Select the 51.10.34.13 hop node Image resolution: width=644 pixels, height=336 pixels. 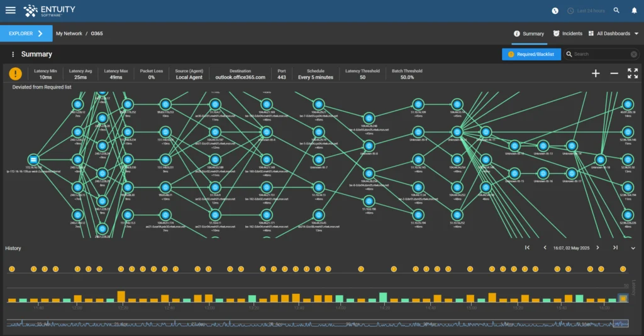point(319,188)
